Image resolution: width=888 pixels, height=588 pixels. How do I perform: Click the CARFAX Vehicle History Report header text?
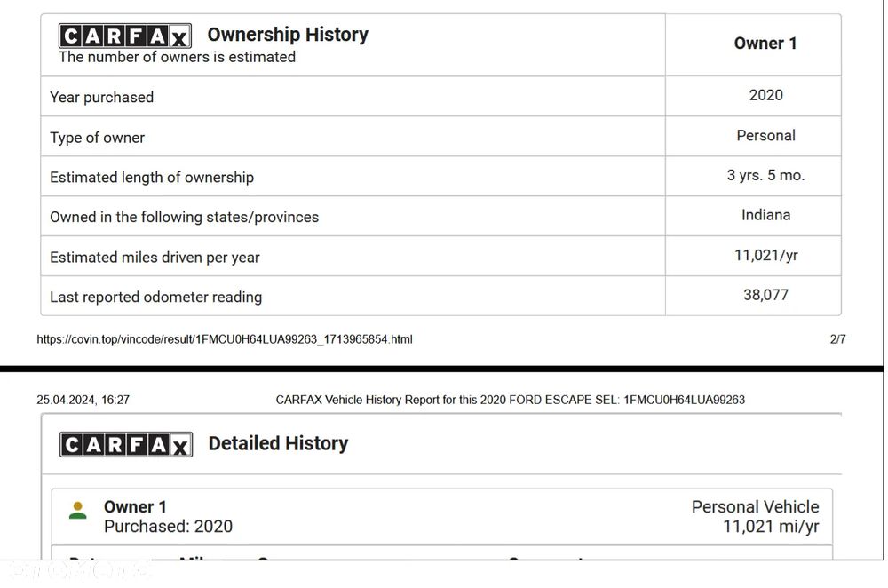pos(510,400)
